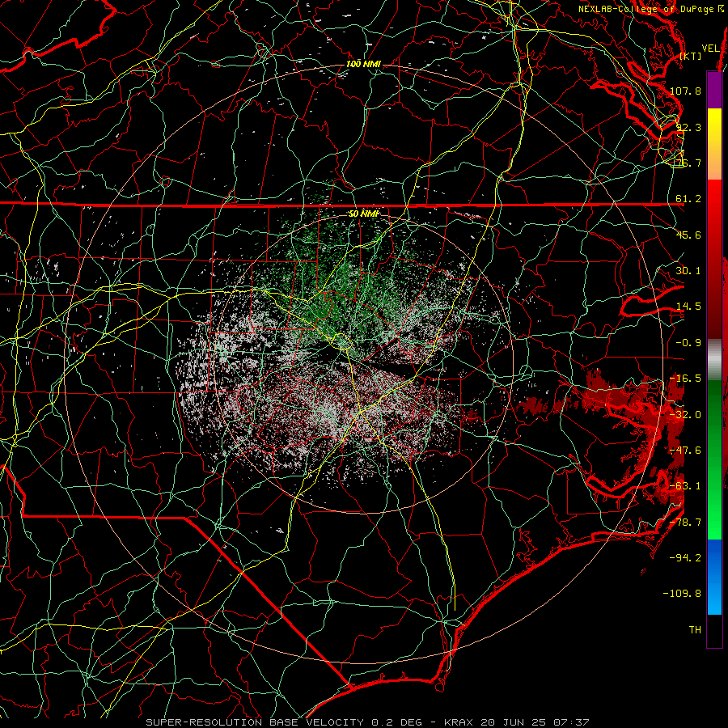Click the gray near-zero segment of color bar

[x=714, y=360]
